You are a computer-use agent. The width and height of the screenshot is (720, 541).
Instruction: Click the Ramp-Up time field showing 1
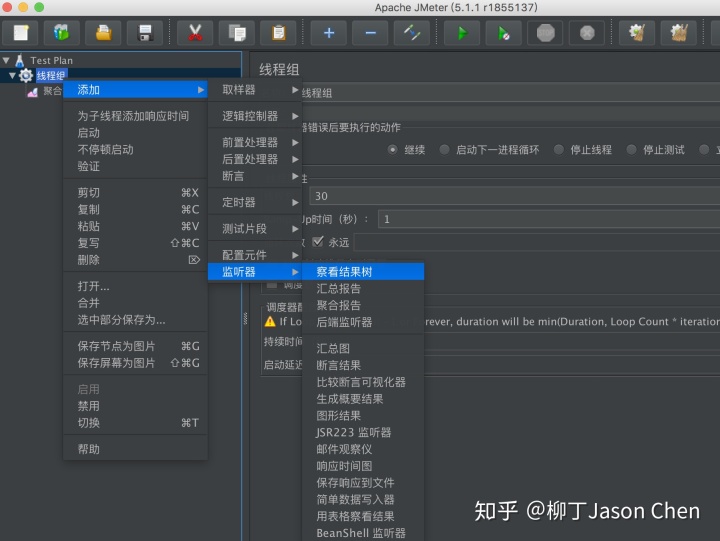(x=549, y=220)
